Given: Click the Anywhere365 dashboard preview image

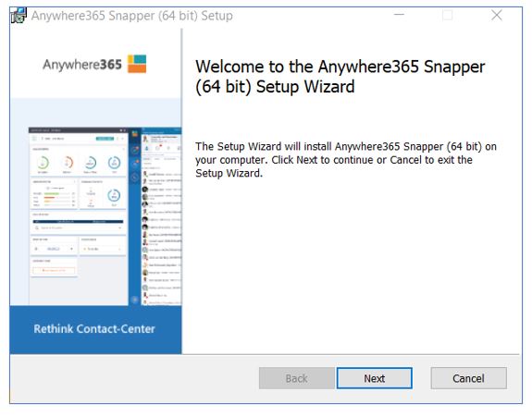Looking at the screenshot, I should pyautogui.click(x=105, y=216).
